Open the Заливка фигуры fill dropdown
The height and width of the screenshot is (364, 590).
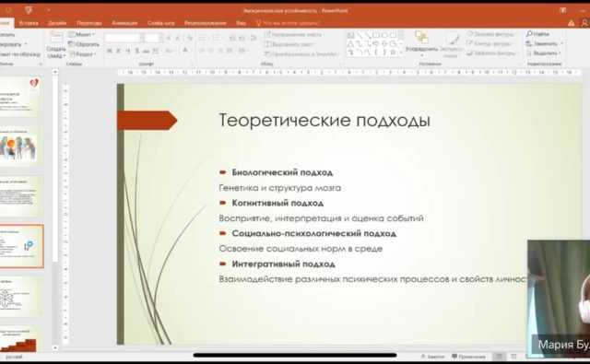[492, 34]
